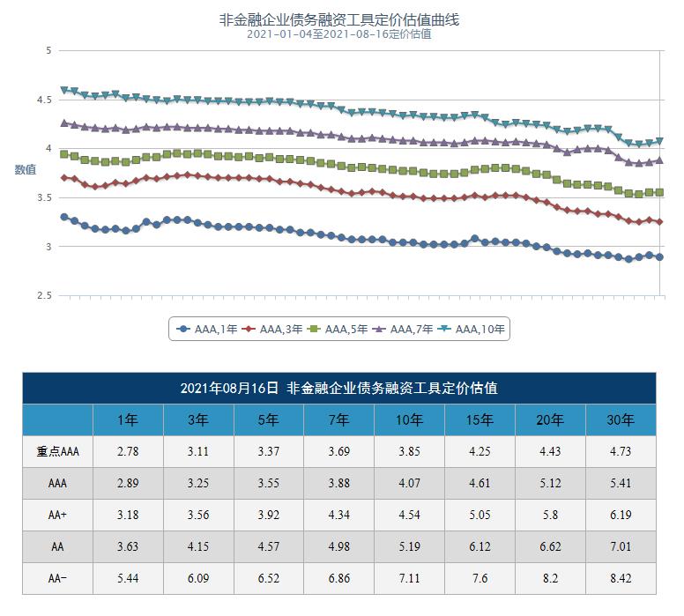Click the last data point of the AAA,1年 line
This screenshot has height=616, width=684.
pyautogui.click(x=659, y=257)
